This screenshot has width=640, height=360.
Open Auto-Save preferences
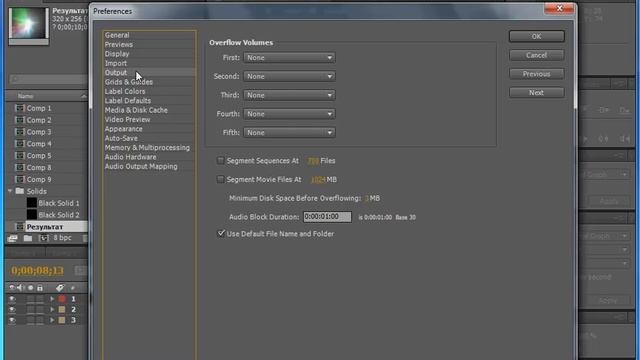(121, 138)
